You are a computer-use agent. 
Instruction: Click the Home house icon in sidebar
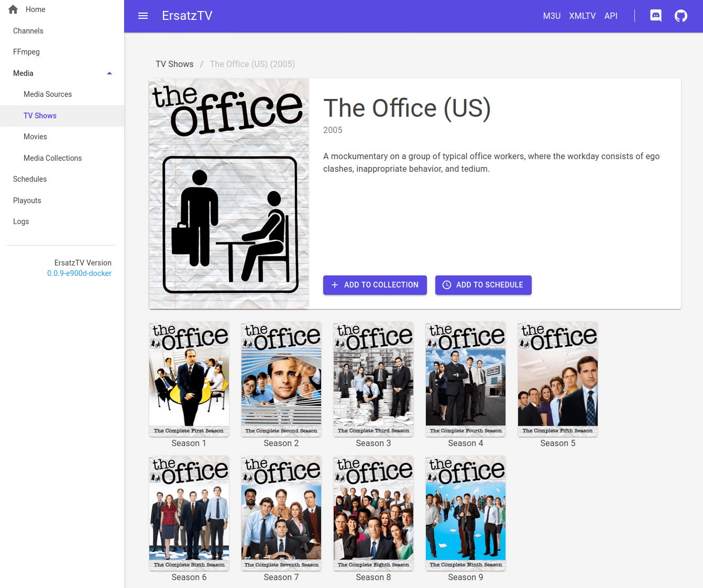point(13,9)
